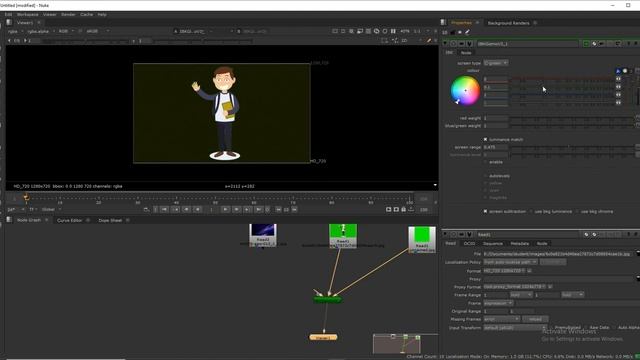Click the clear properties pencil icon
640x360 pixels.
(x=467, y=32)
